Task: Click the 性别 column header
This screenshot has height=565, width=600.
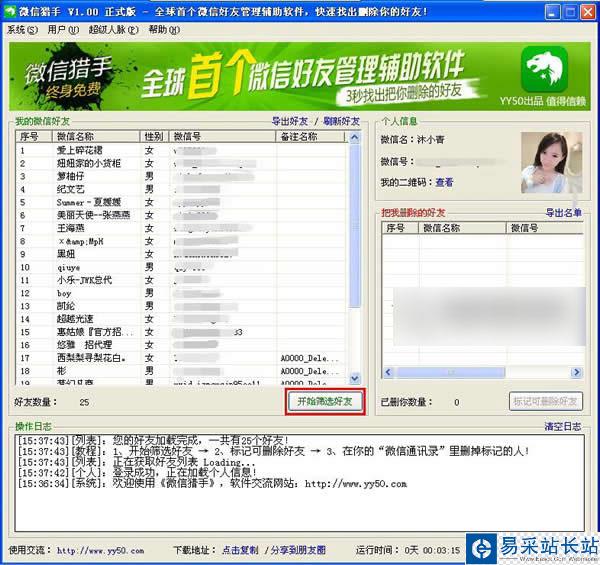Action: point(154,137)
